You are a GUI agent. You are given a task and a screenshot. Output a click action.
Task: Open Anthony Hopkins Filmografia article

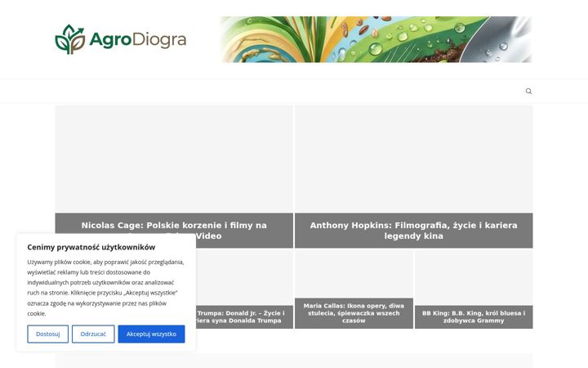(x=413, y=231)
